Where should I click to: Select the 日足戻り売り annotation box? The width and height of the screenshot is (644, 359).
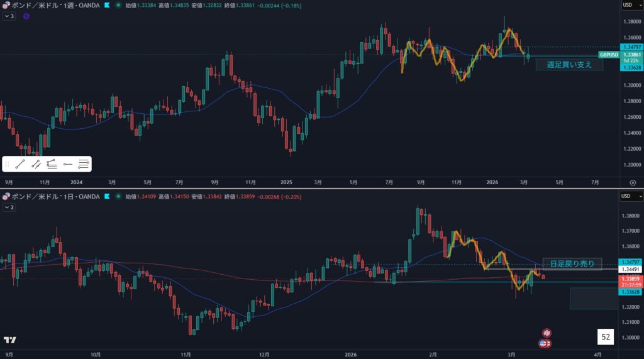572,264
